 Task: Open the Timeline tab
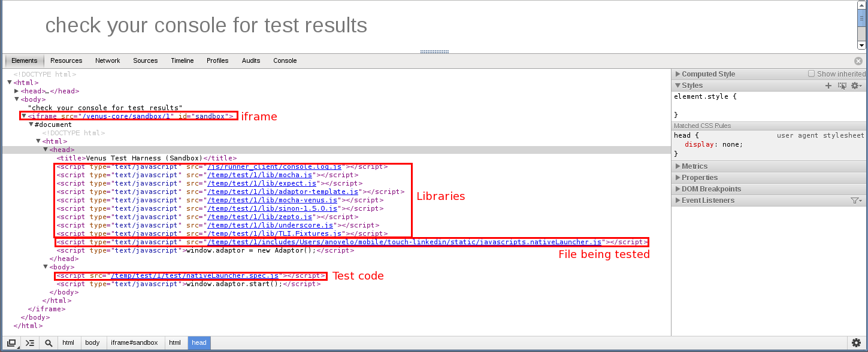(182, 60)
